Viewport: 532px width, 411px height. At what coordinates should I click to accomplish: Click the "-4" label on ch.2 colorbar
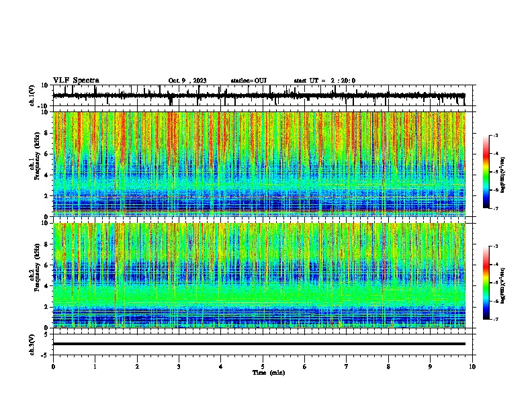(x=496, y=265)
